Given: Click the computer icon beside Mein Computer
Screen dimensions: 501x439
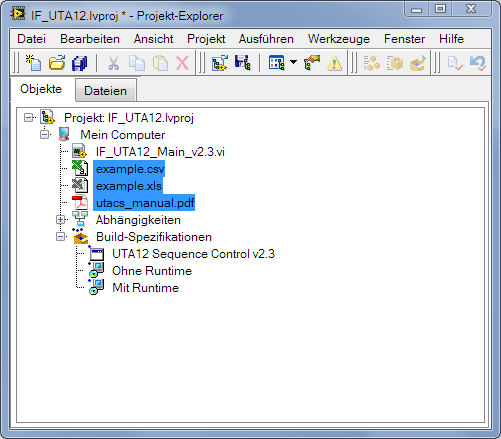Looking at the screenshot, I should click(64, 134).
